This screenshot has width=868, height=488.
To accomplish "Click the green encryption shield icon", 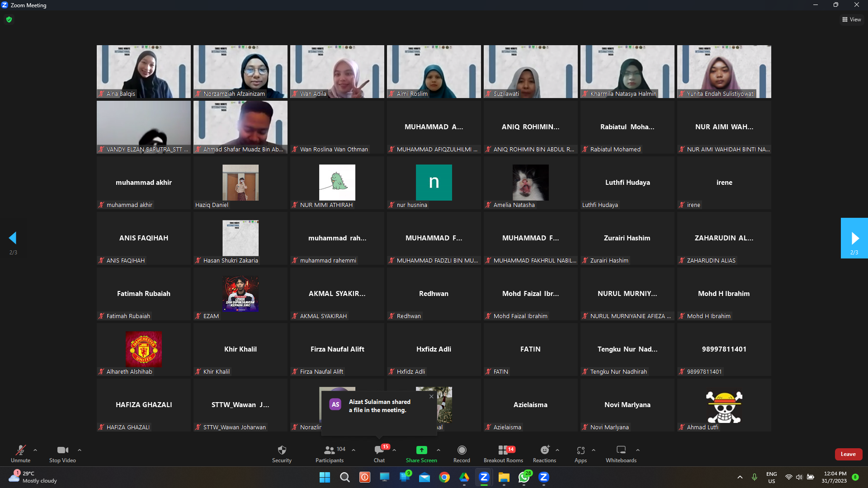I will point(9,19).
